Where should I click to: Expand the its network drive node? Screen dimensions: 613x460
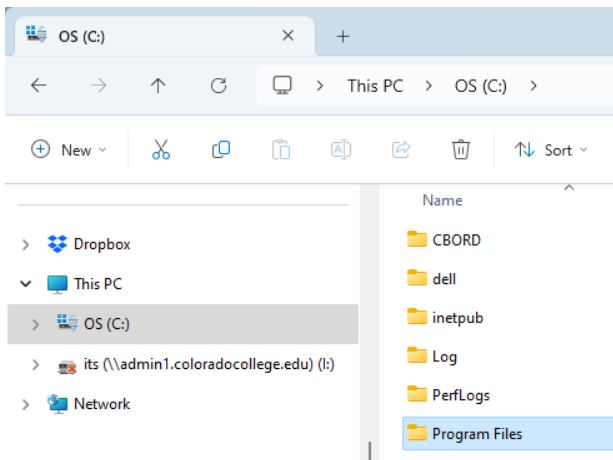(36, 365)
